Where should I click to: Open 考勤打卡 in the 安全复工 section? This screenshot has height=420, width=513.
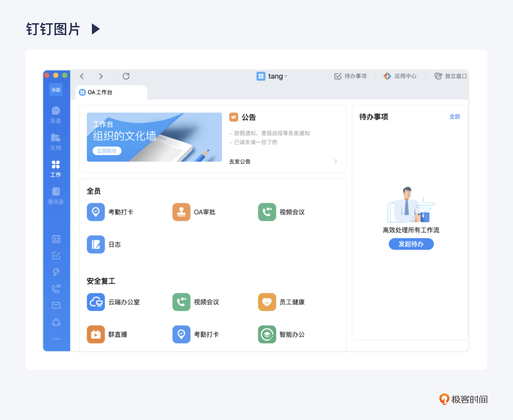point(181,334)
